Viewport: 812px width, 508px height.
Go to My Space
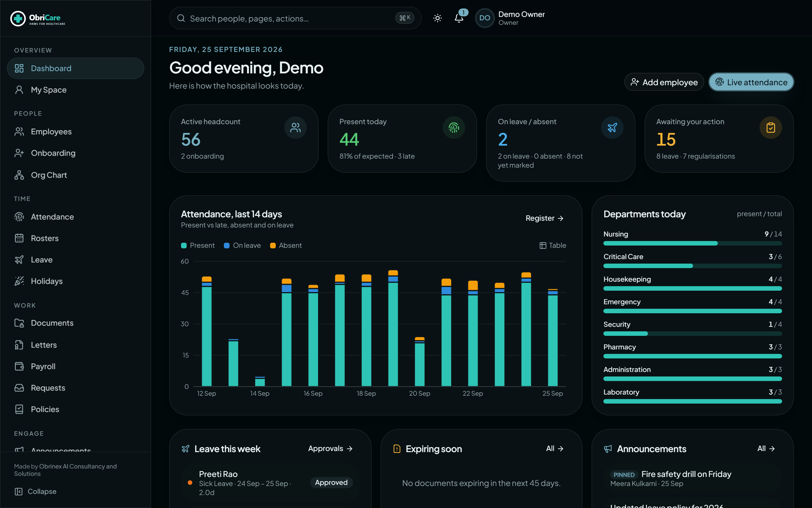[76, 90]
